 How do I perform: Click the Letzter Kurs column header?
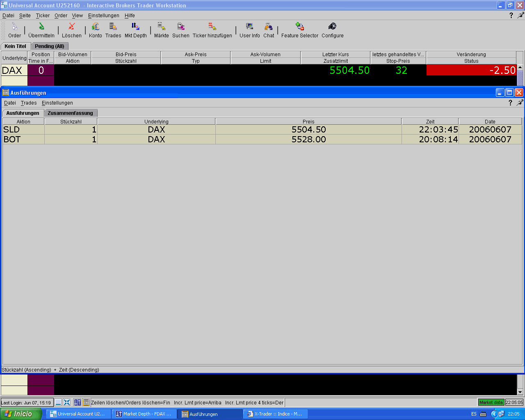pyautogui.click(x=336, y=54)
